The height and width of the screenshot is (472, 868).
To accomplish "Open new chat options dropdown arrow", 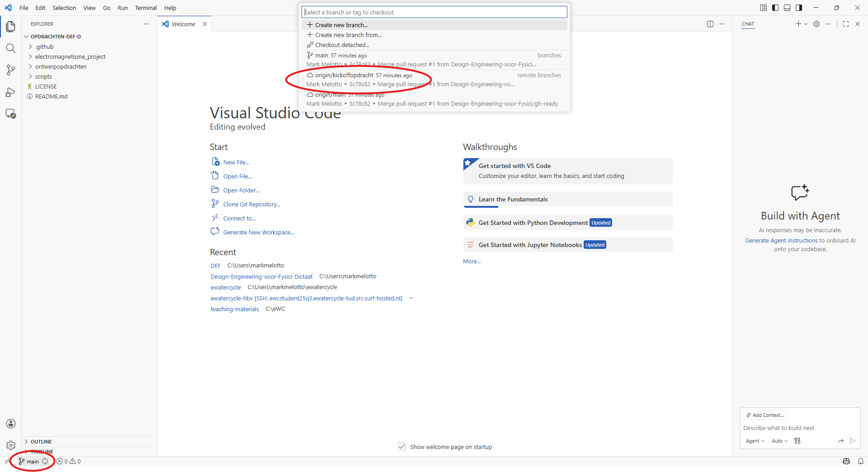I will coord(806,24).
